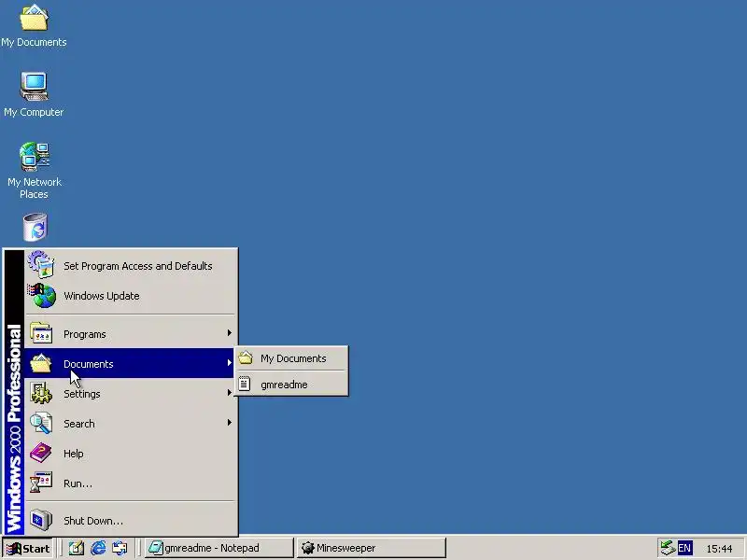The image size is (747, 560).
Task: Select the My Computer desktop icon
Action: [34, 94]
